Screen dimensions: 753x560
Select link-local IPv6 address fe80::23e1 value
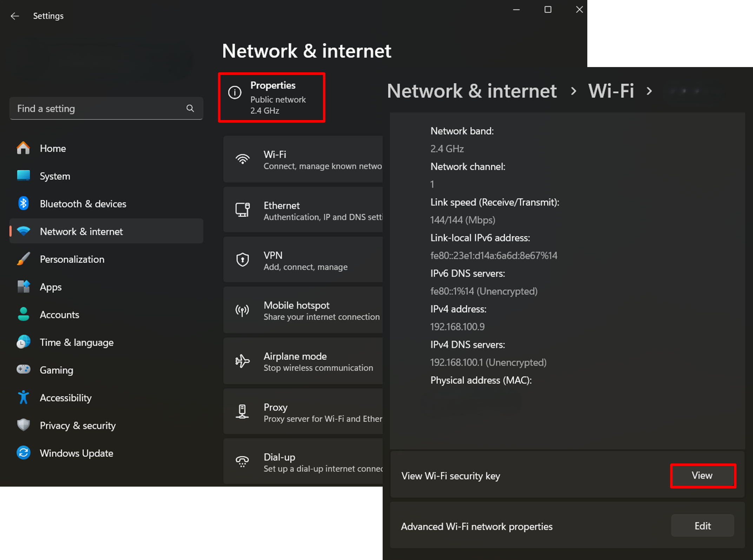[x=494, y=256]
